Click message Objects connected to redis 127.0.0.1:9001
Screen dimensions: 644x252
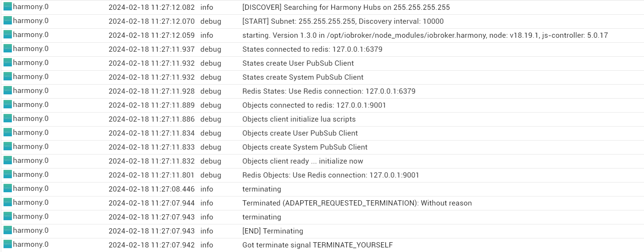[x=314, y=105]
